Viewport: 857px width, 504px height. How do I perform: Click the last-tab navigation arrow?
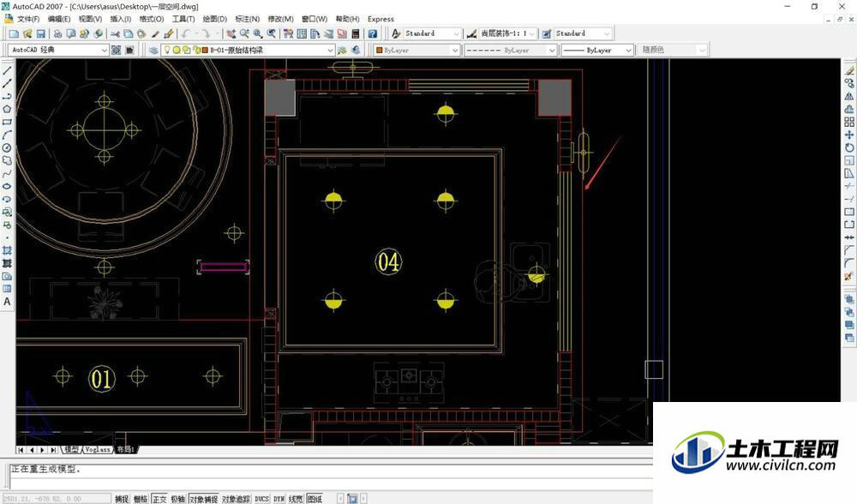(x=53, y=450)
